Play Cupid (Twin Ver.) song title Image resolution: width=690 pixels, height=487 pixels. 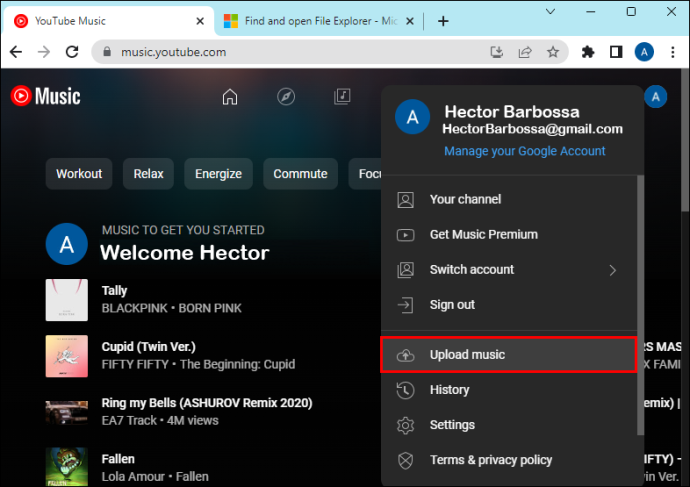coord(149,347)
